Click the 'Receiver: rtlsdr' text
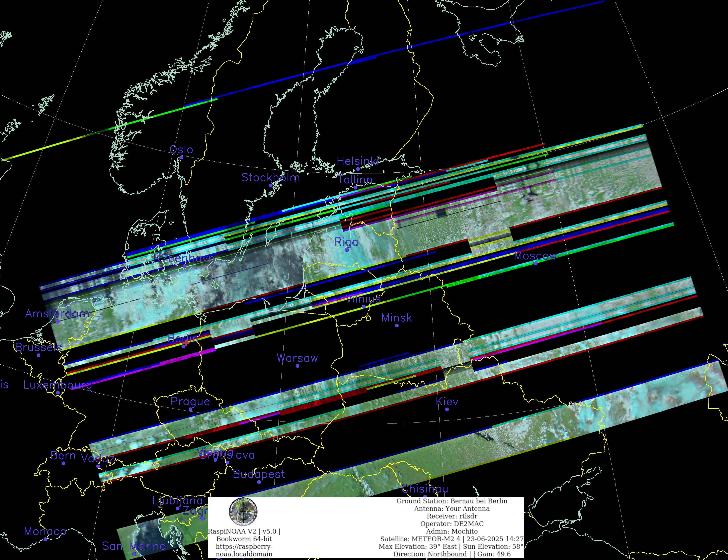 tap(452, 516)
